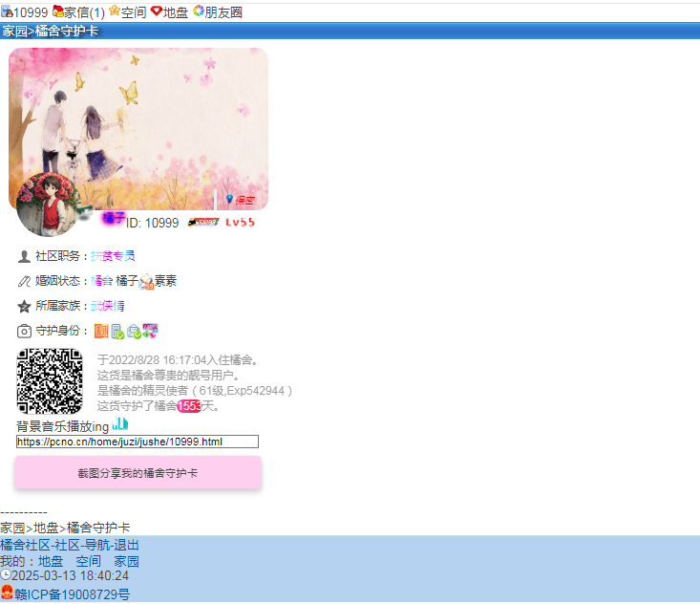Open 空间 in the top menu
Viewport: 700px width, 604px height.
click(134, 12)
